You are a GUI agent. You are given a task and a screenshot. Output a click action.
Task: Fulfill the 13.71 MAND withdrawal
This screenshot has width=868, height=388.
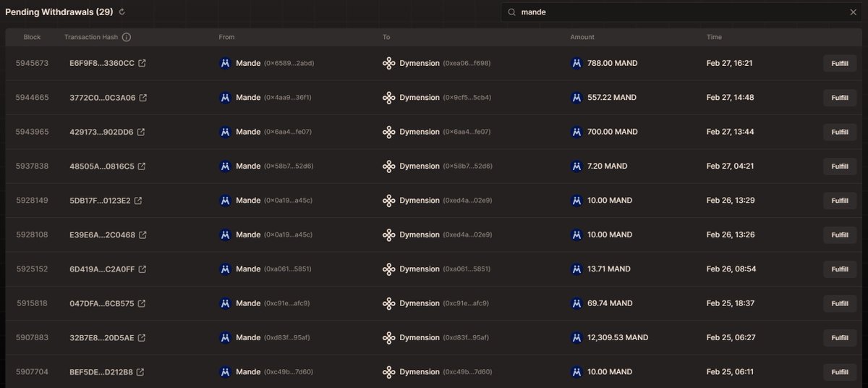tap(840, 269)
